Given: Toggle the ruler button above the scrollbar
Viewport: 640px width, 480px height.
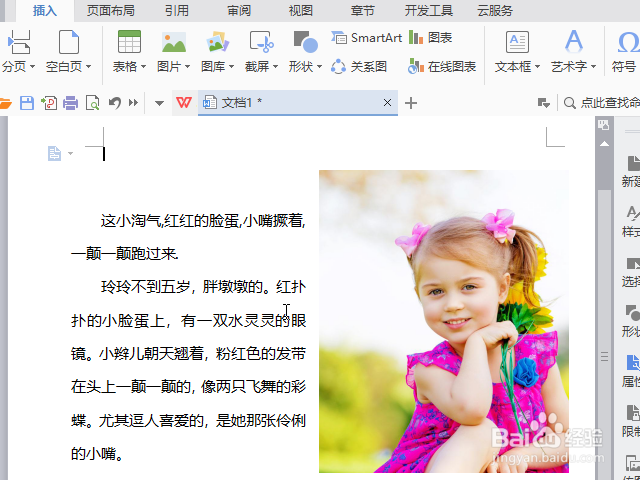Looking at the screenshot, I should 603,125.
